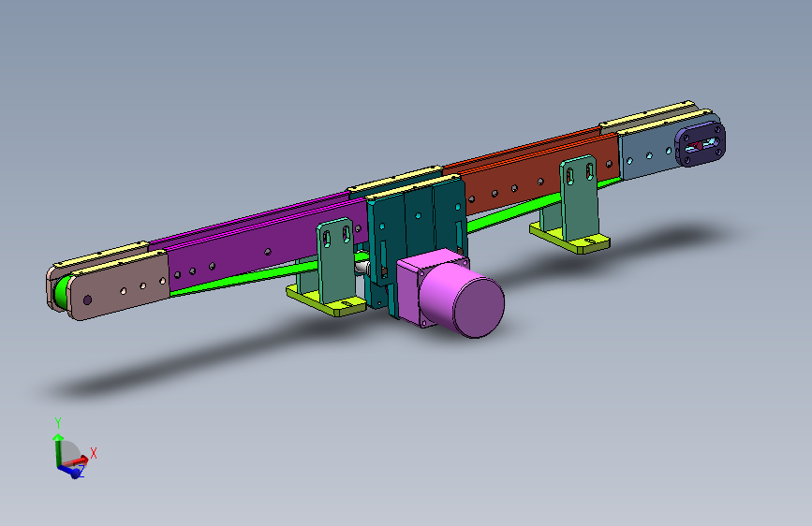The height and width of the screenshot is (526, 812).
Task: Pick the blue-gray end plate with holes
Action: (650, 153)
